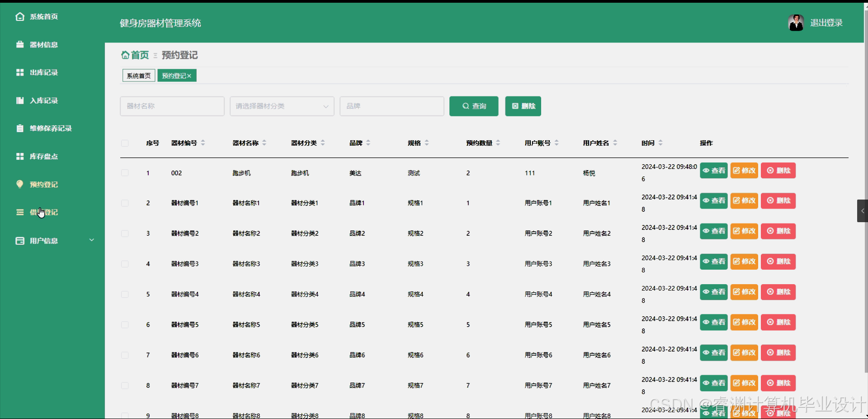
Task: Open 出库记录 in the left navigation
Action: tap(43, 72)
